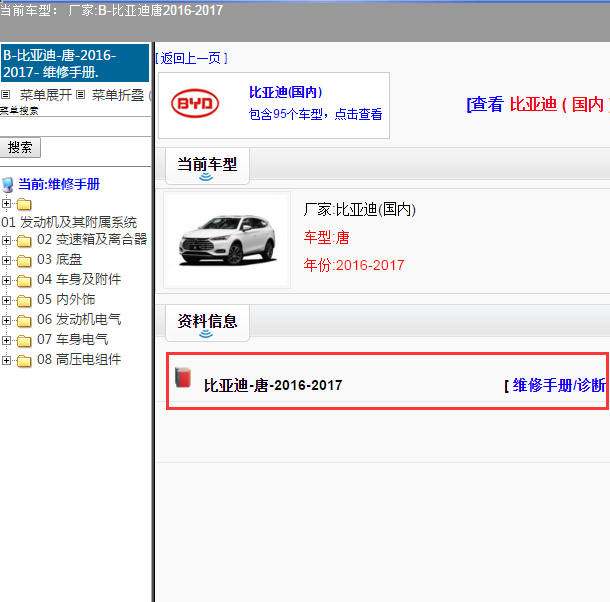Select 05 内外饰 in the tree
This screenshot has height=602, width=610.
[x=66, y=299]
